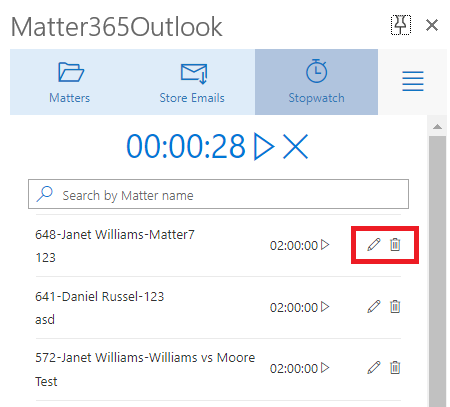This screenshot has height=407, width=450.
Task: Open the hamburger menu
Action: tap(413, 81)
